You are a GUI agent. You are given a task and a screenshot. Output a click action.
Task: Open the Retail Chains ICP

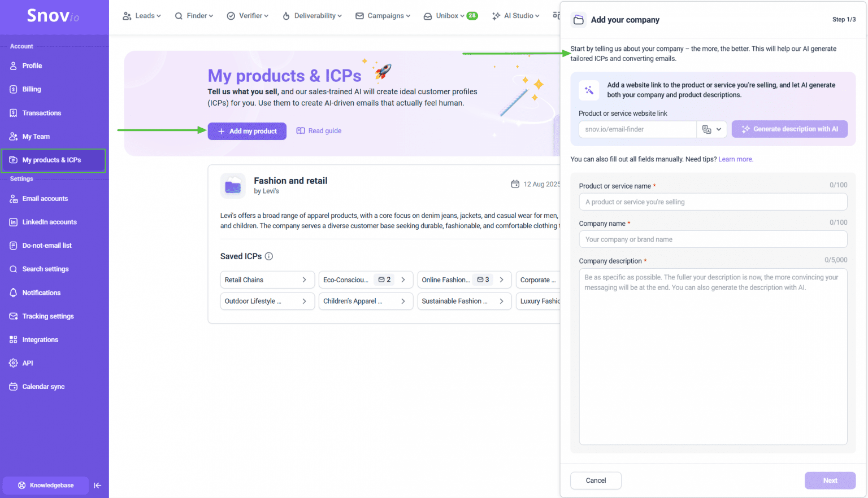266,280
